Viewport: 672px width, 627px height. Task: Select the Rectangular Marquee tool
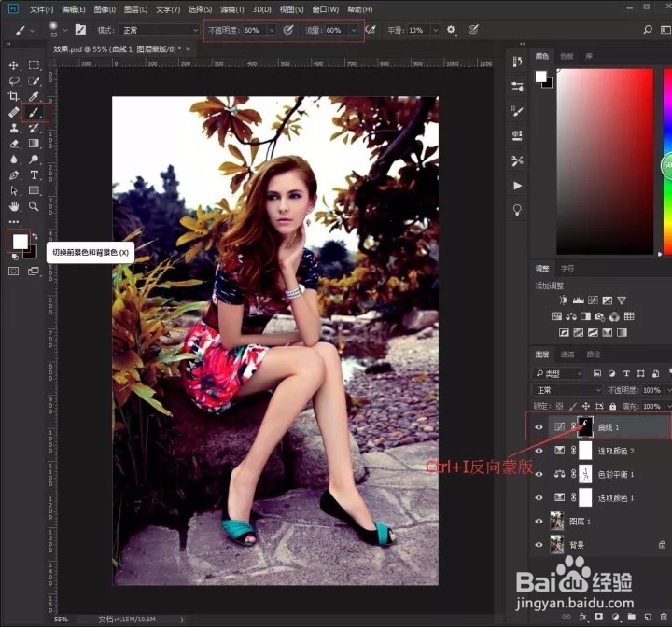click(x=34, y=65)
